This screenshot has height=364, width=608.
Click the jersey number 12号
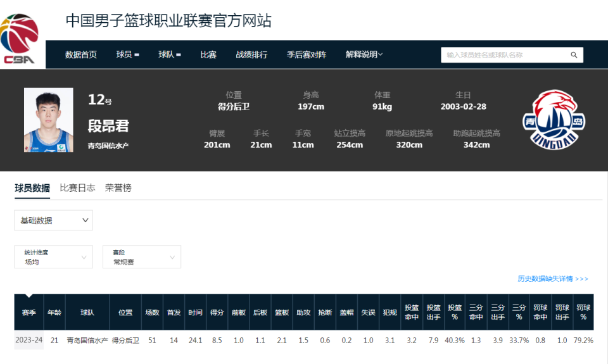tap(99, 100)
